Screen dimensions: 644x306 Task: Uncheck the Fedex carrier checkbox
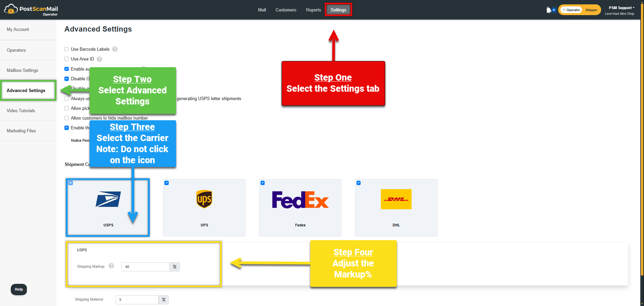[263, 183]
